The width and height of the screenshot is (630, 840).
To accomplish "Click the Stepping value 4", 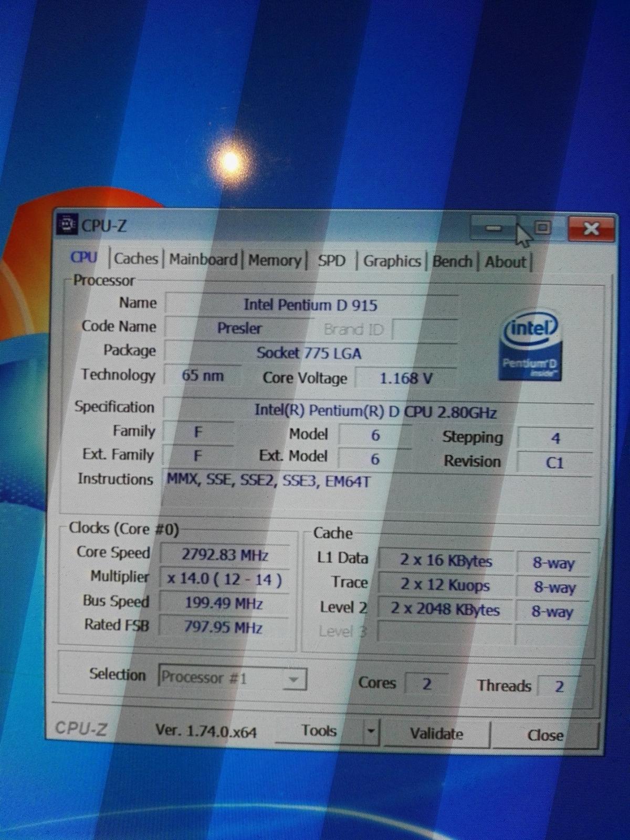I will 555,438.
